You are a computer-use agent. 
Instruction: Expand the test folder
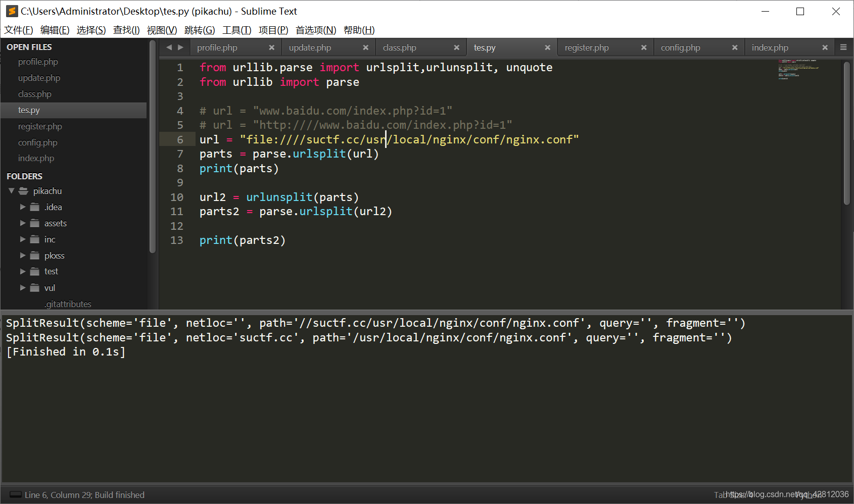[x=23, y=271]
